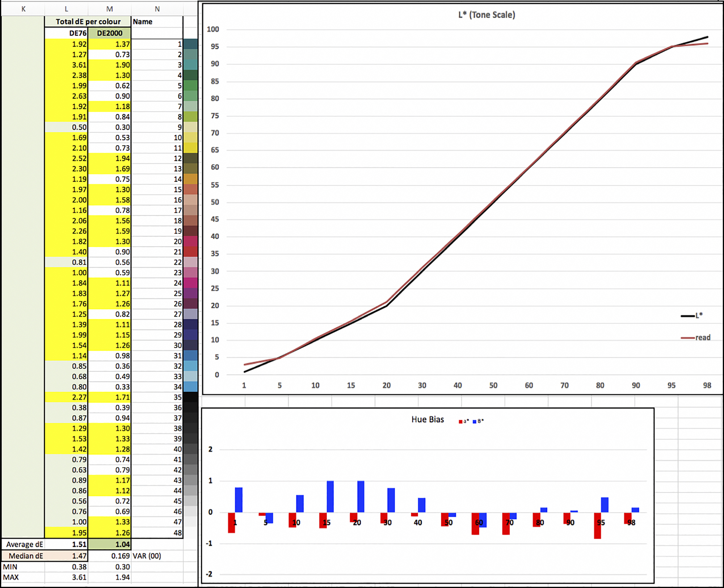The height and width of the screenshot is (588, 724).
Task: Click the Total dE per colour header
Action: pos(88,22)
